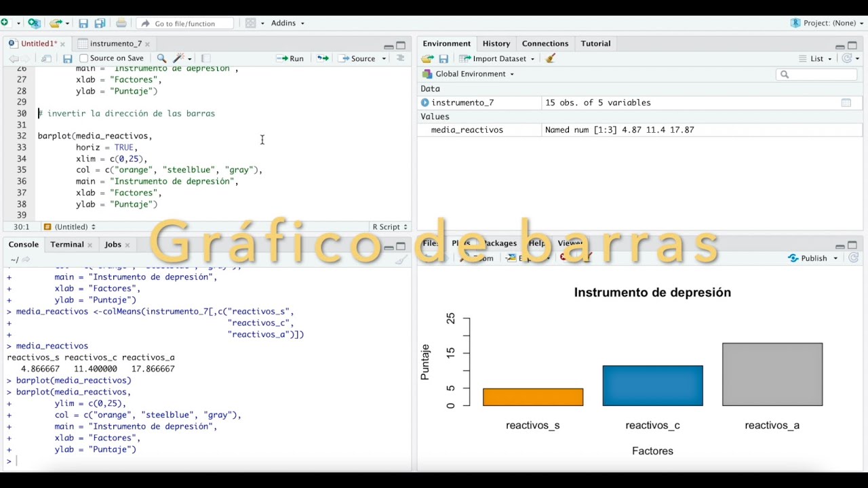Open the Environment tab
Viewport: 868px width, 488px height.
coord(446,43)
